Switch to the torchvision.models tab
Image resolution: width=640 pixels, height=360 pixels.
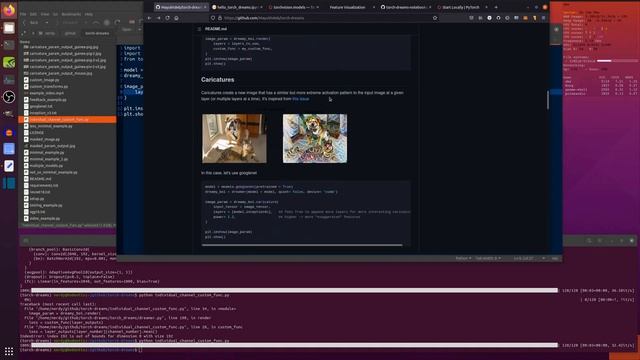pyautogui.click(x=293, y=7)
